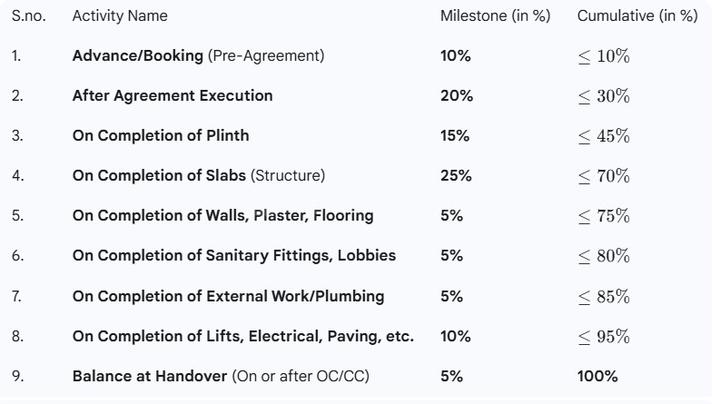Viewport: 720px width, 404px height.
Task: Click the 100% cumulative value
Action: (x=597, y=376)
